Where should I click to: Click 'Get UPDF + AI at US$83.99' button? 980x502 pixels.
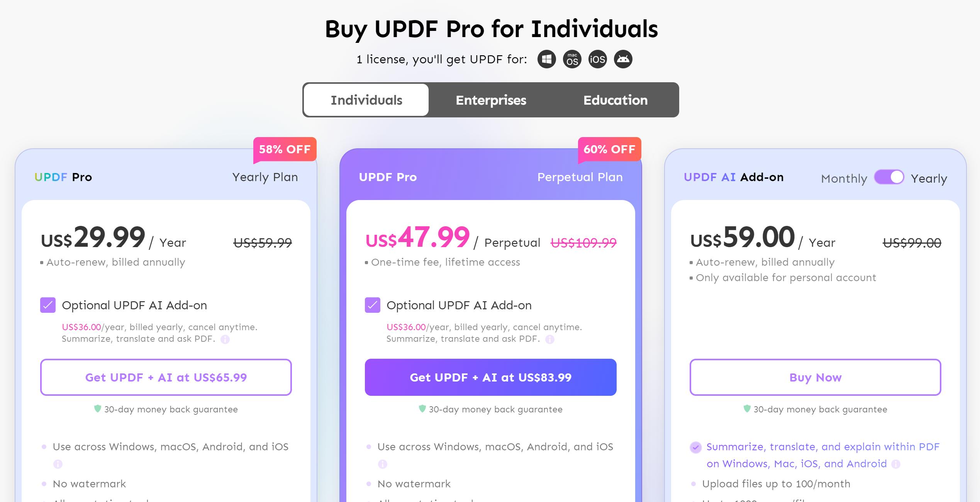pos(490,377)
